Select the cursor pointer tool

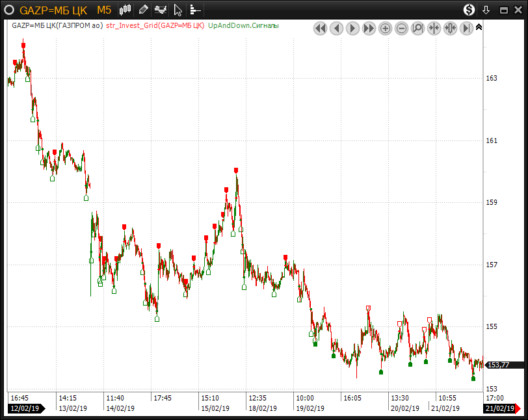click(178, 10)
